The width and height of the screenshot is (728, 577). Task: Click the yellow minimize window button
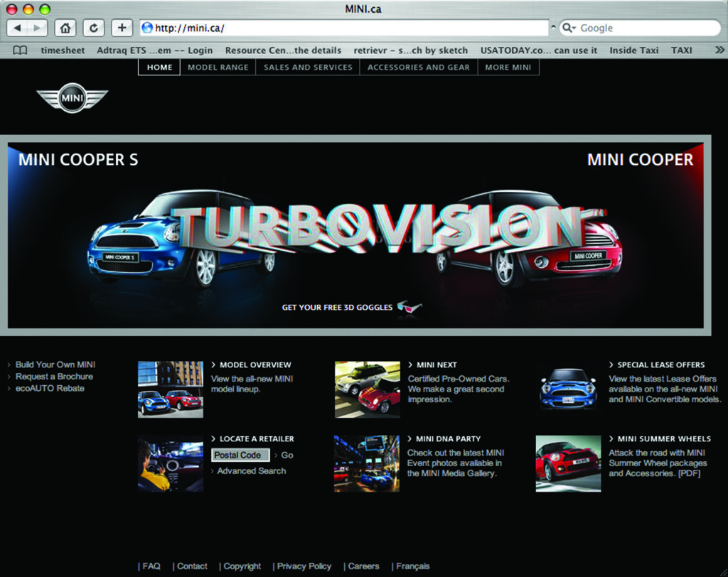point(28,9)
